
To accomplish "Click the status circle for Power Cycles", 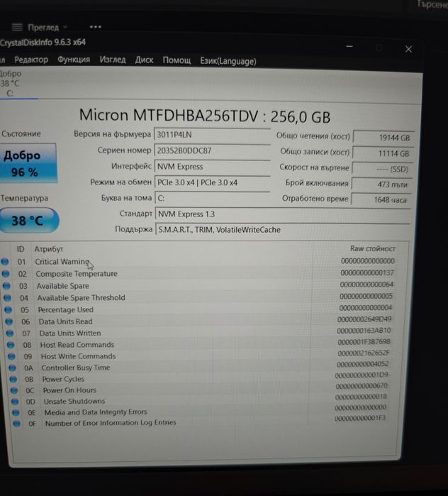I will pyautogui.click(x=13, y=379).
